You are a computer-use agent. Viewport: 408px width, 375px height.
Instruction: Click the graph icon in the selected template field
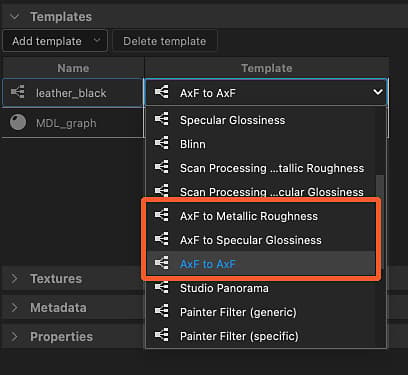click(162, 92)
